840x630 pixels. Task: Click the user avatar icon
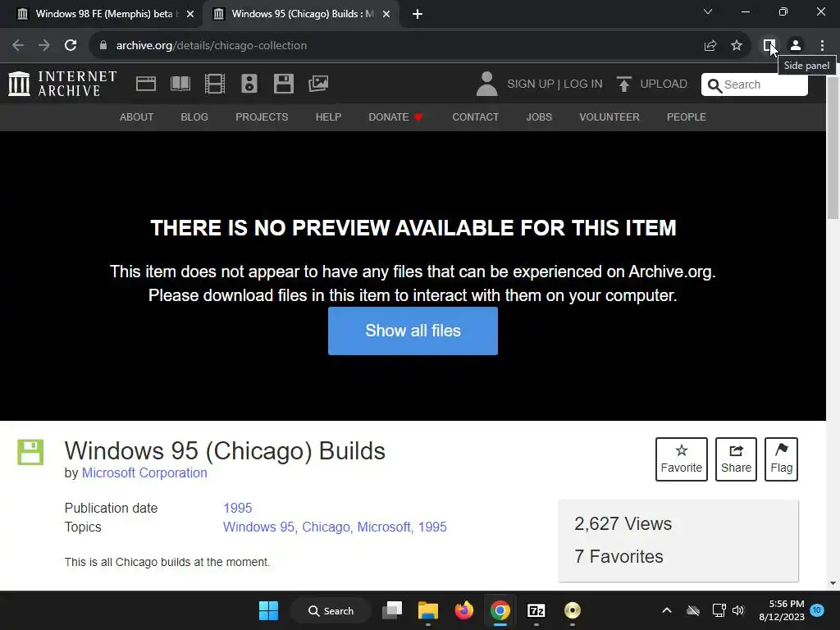tap(486, 84)
